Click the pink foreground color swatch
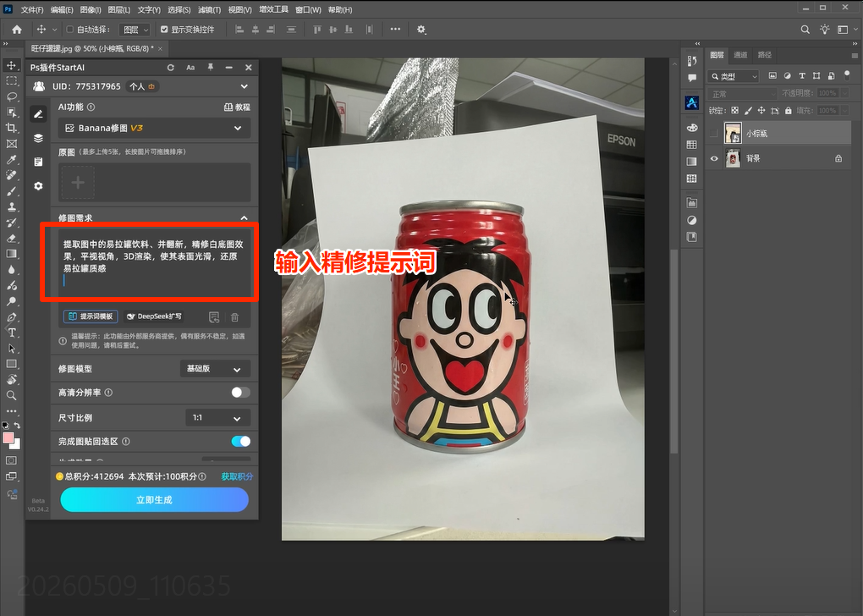The width and height of the screenshot is (863, 616). tap(8, 438)
